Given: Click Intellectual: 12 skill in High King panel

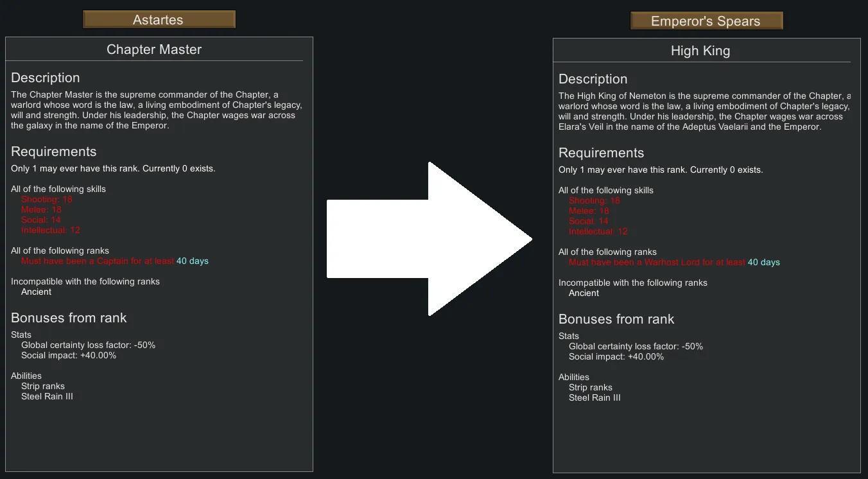Looking at the screenshot, I should click(x=598, y=231).
